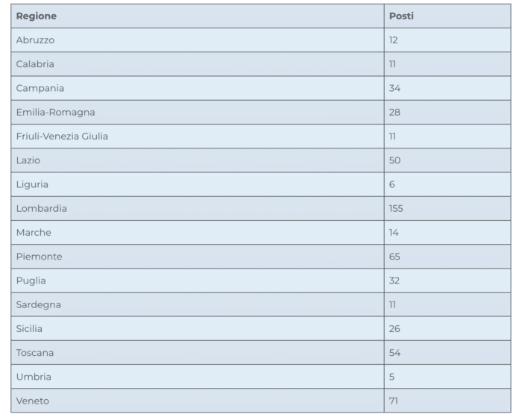
Task: Select the Friuli-Venezia Giulia cell
Action: point(67,137)
